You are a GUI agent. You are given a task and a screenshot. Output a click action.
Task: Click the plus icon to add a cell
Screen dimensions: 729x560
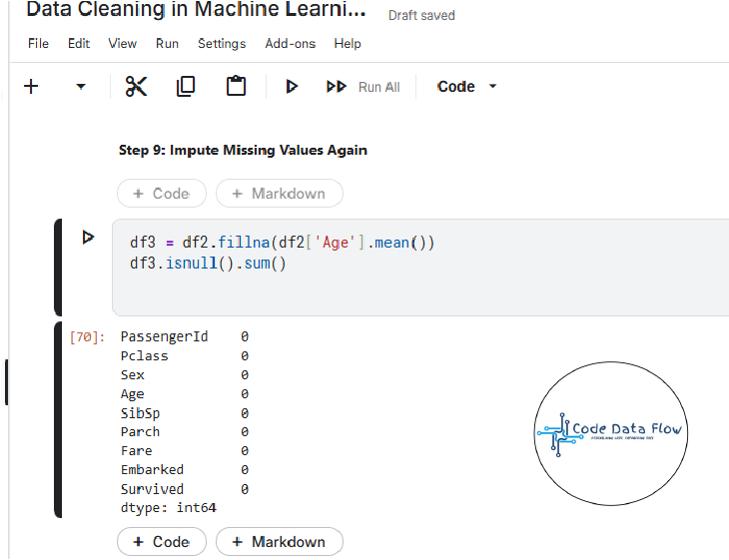point(31,87)
